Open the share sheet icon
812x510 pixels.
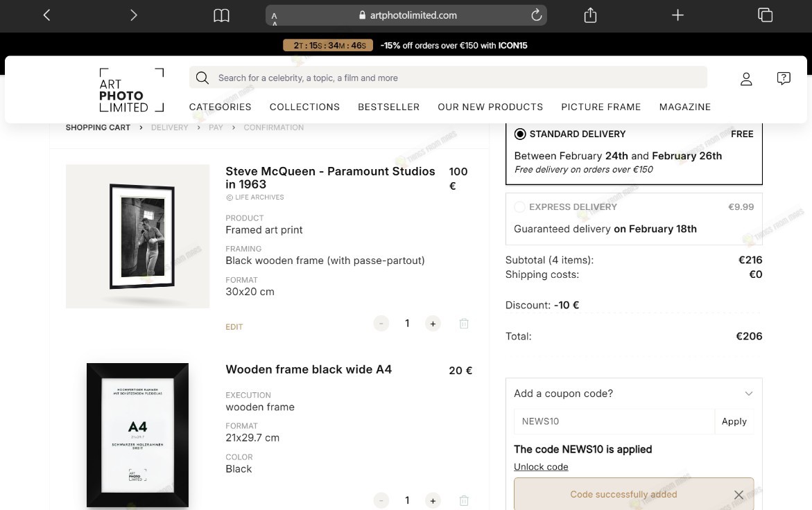click(x=590, y=15)
